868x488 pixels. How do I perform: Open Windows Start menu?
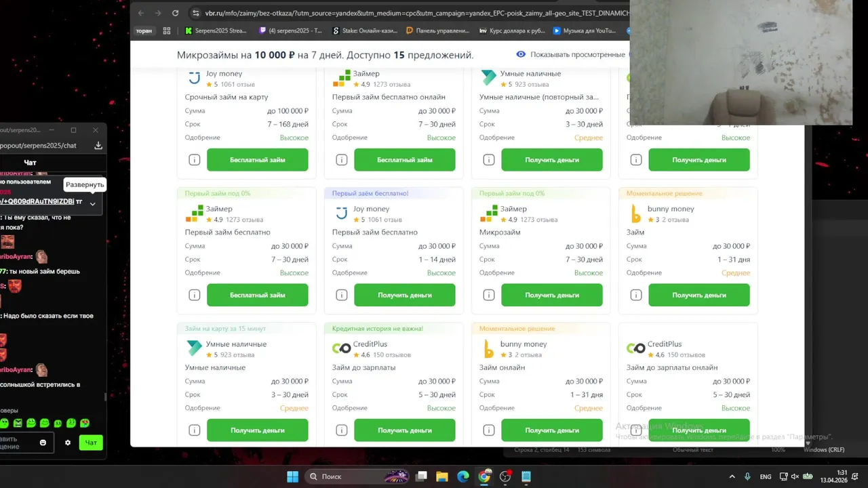(292, 476)
